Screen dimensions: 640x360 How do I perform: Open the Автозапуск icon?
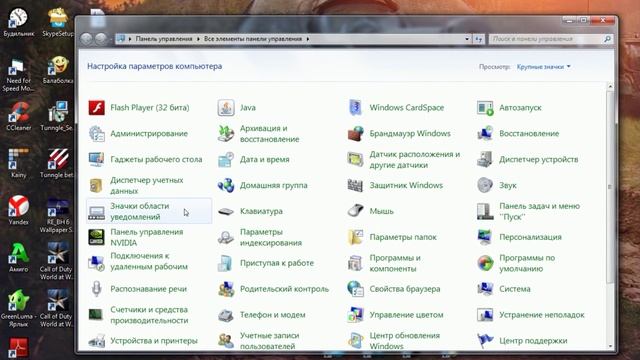click(x=485, y=108)
